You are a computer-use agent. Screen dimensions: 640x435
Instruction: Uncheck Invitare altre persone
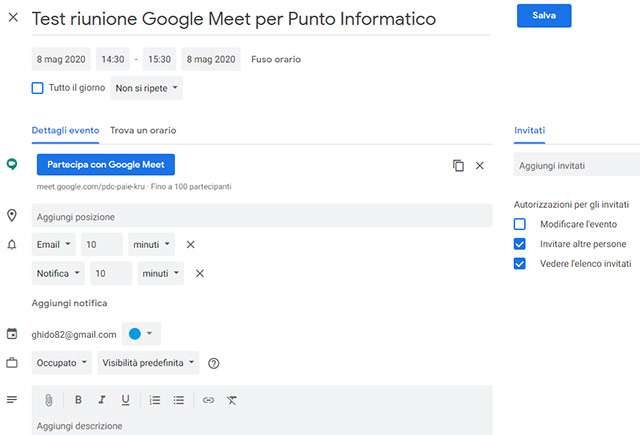pyautogui.click(x=519, y=244)
